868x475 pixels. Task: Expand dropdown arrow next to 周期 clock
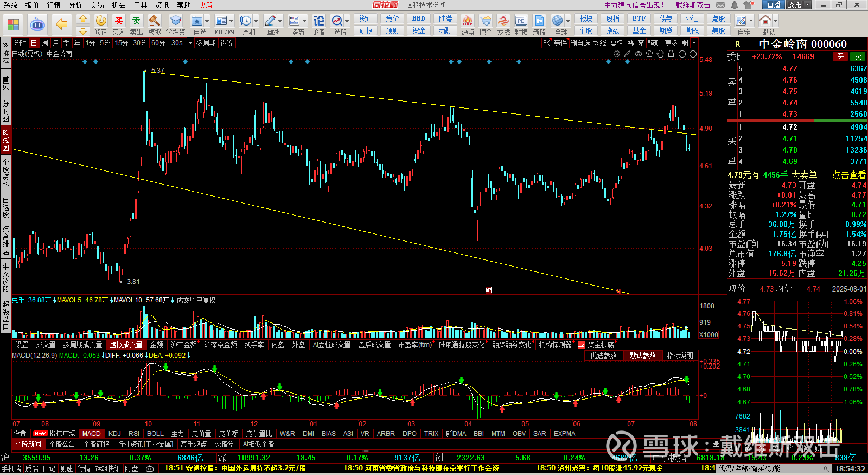point(256,21)
